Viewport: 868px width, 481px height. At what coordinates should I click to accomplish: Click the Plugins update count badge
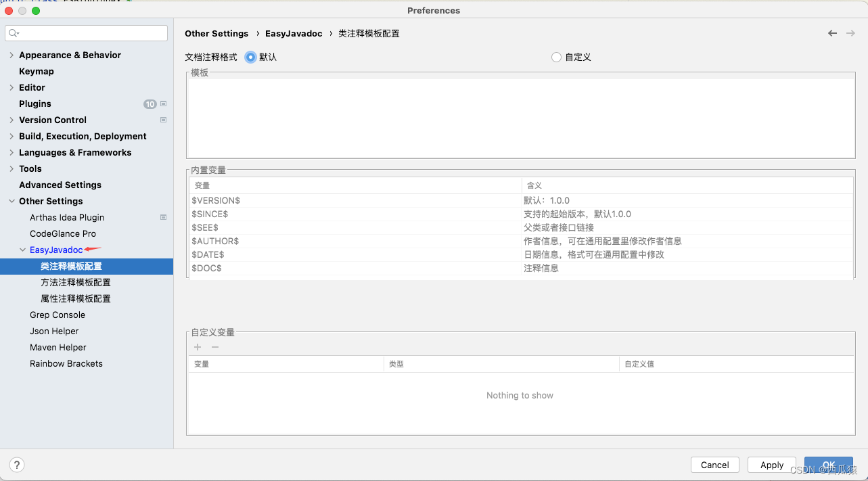[x=150, y=104]
